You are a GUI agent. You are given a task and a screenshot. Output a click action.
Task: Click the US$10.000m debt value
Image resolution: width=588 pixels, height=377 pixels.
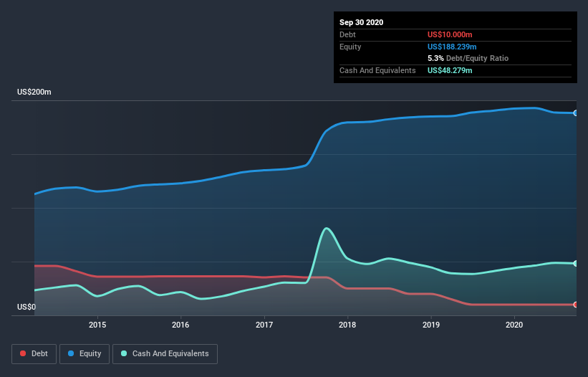450,34
